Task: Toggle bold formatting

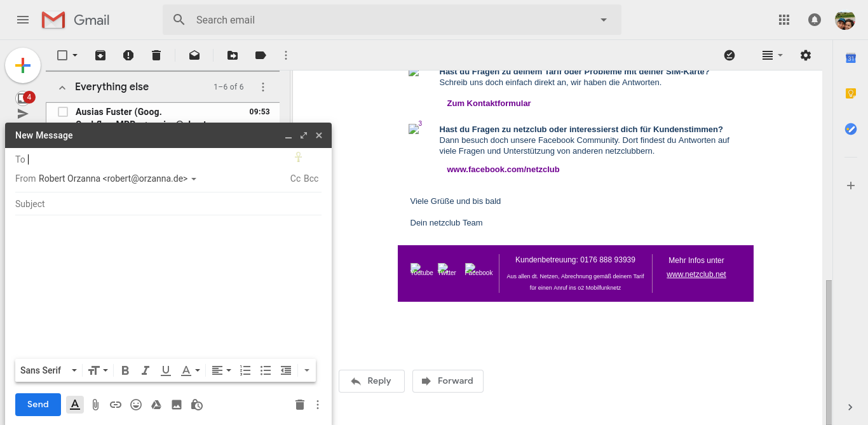Action: (125, 370)
